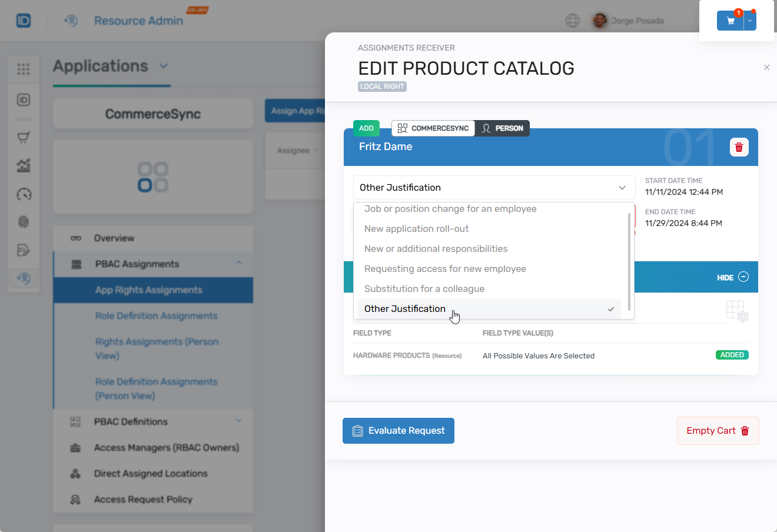Select the fingerprint icon in the left sidebar
This screenshot has width=777, height=532.
tap(24, 222)
